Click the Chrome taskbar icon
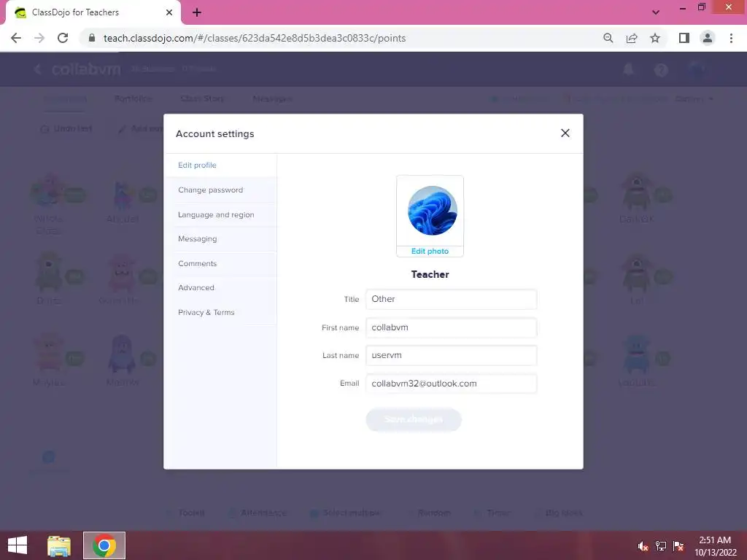Image resolution: width=747 pixels, height=560 pixels. point(104,545)
